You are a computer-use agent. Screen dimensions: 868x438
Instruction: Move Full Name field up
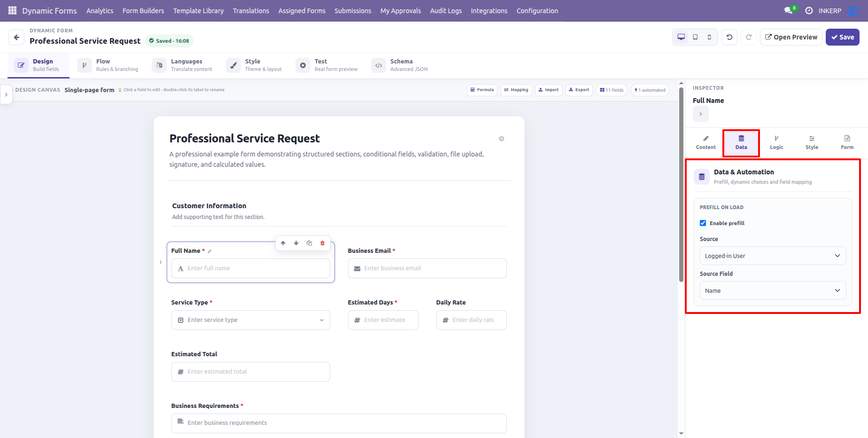(x=283, y=243)
